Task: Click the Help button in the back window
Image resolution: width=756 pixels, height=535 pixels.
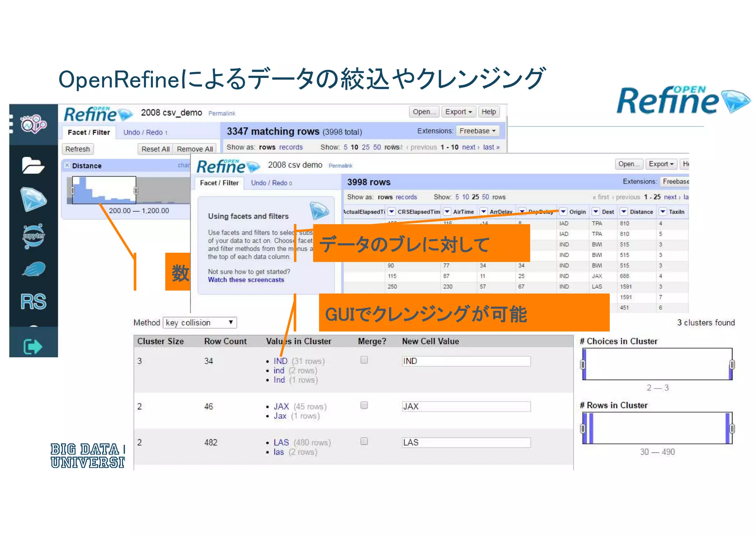Action: pyautogui.click(x=488, y=112)
